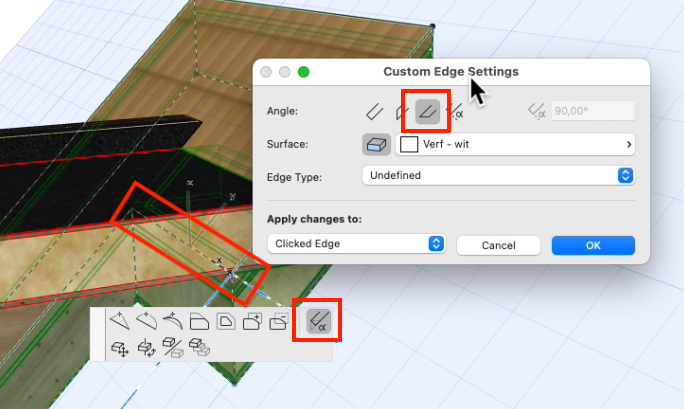Choose the custom angle edge option
Image resolution: width=684 pixels, height=409 pixels.
pyautogui.click(x=456, y=112)
